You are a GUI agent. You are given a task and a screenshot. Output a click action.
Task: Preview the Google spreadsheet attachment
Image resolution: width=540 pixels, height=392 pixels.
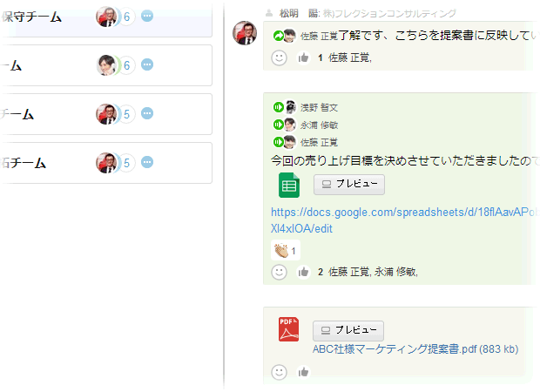[x=349, y=185]
